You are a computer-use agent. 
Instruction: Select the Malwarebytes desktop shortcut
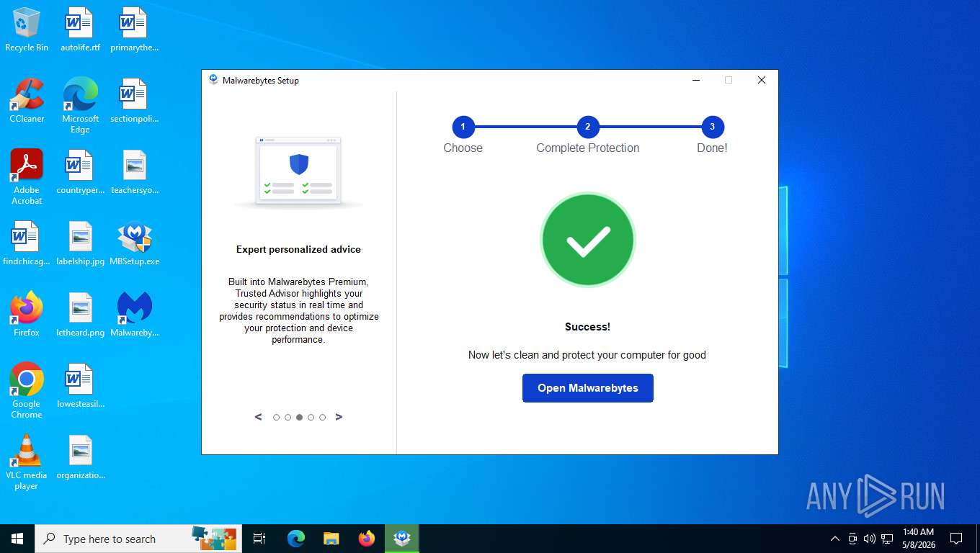(134, 315)
